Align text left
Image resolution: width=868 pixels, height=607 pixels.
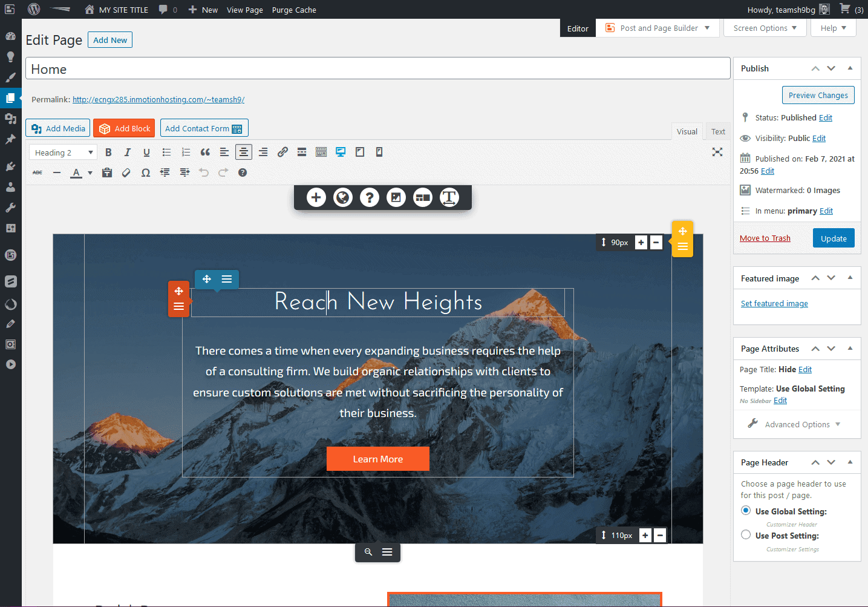(224, 153)
